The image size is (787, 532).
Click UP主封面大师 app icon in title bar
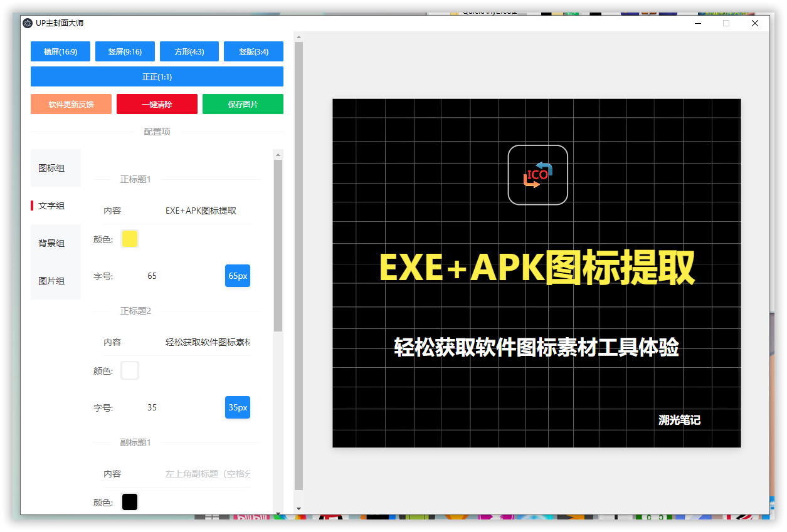[28, 23]
